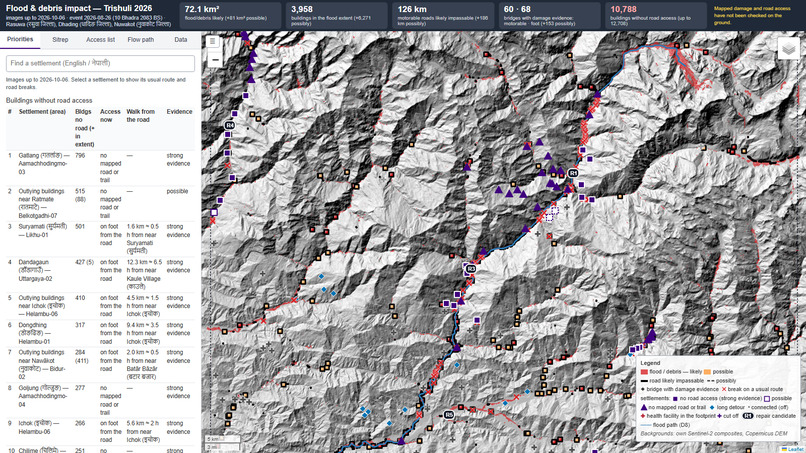This screenshot has height=453, width=806.
Task: Click the blue diamond long detour legend icon
Action: pyautogui.click(x=712, y=407)
